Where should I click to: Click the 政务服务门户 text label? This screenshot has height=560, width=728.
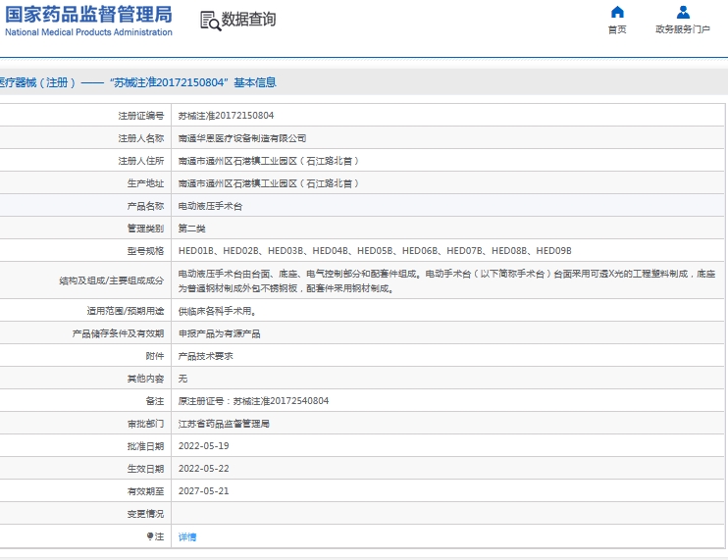point(683,29)
